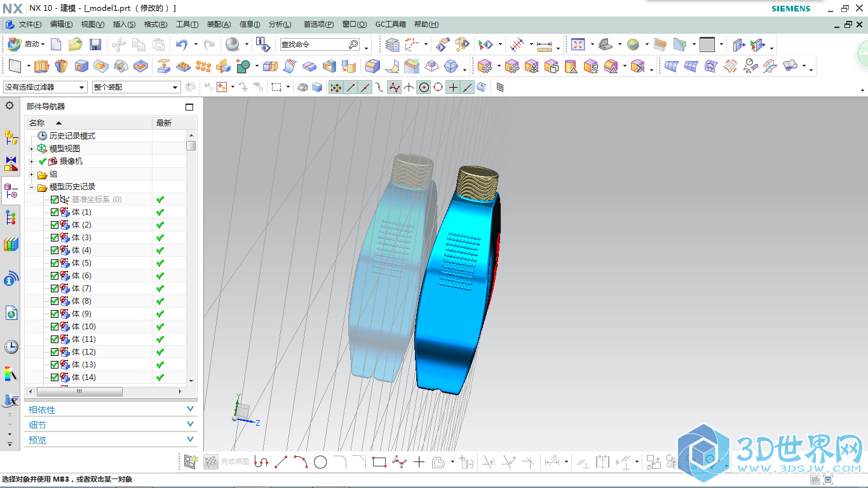Uncheck the checkbox for 体 (13)
The height and width of the screenshot is (488, 868).
click(54, 365)
